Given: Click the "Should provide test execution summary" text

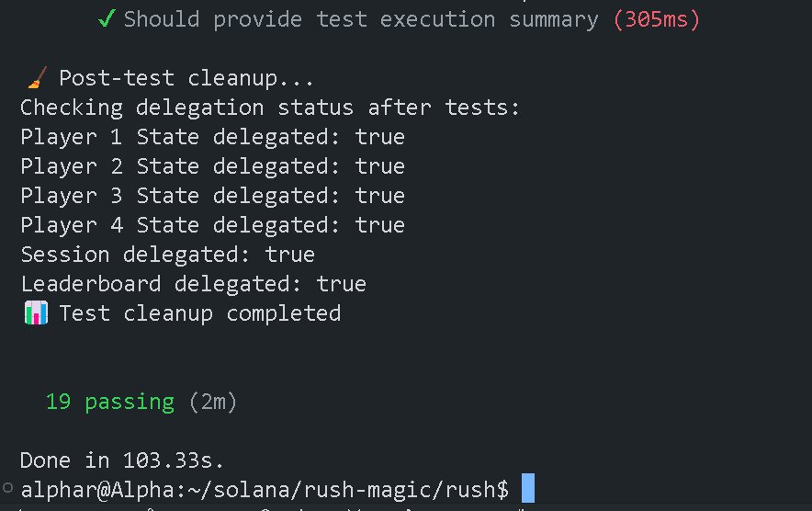Looking at the screenshot, I should point(361,18).
